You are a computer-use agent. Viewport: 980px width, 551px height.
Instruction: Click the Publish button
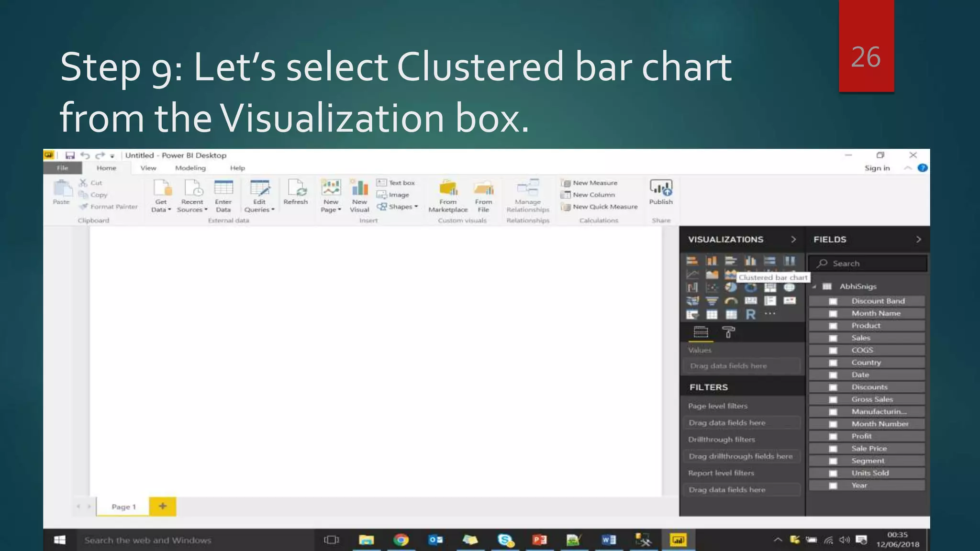pos(661,192)
